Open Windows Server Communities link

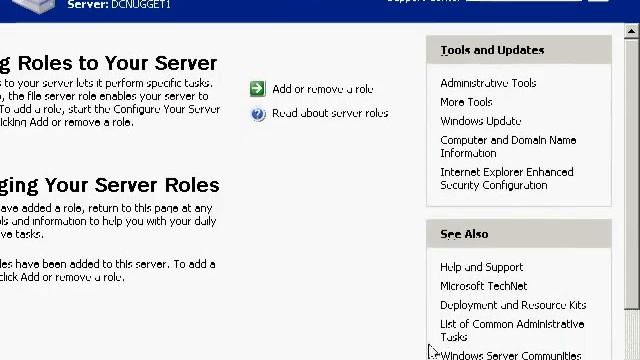(511, 355)
